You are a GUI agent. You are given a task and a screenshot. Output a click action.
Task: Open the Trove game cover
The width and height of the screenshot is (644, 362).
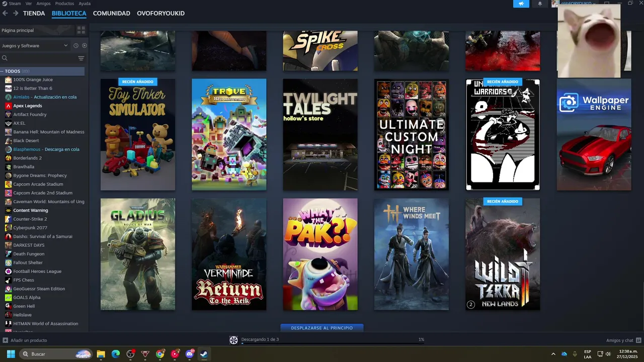coord(229,135)
